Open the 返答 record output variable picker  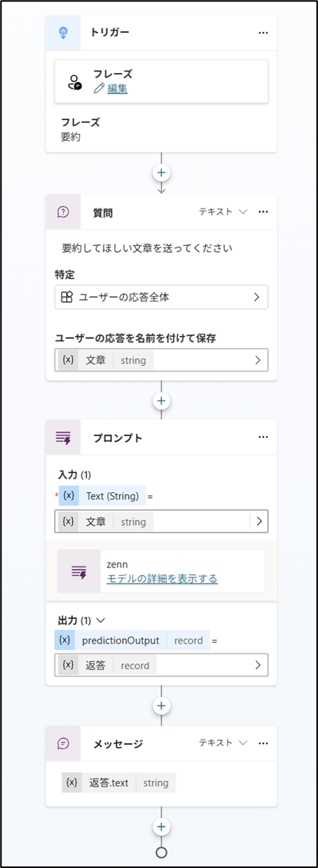point(161,665)
